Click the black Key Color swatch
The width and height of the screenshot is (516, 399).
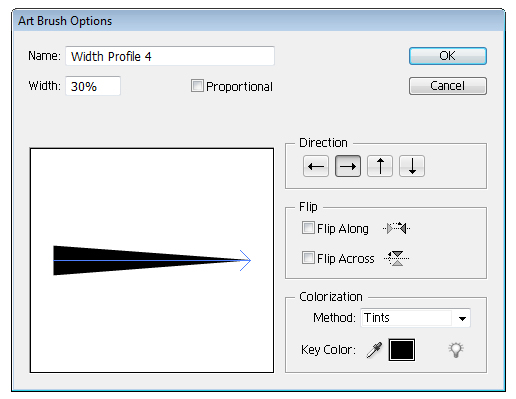402,350
